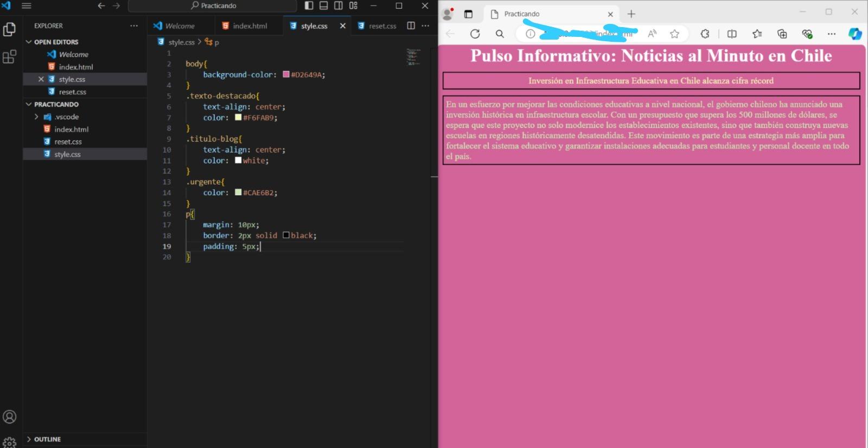Open the Explorer view in activity bar
This screenshot has height=448, width=868.
coord(9,29)
